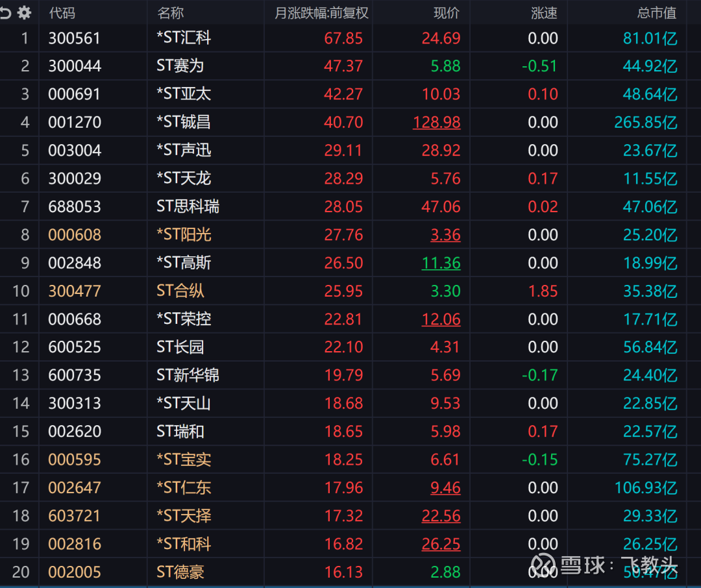Open ST思科瑞 stock entry
Screen dimensions: 701x588
click(188, 206)
